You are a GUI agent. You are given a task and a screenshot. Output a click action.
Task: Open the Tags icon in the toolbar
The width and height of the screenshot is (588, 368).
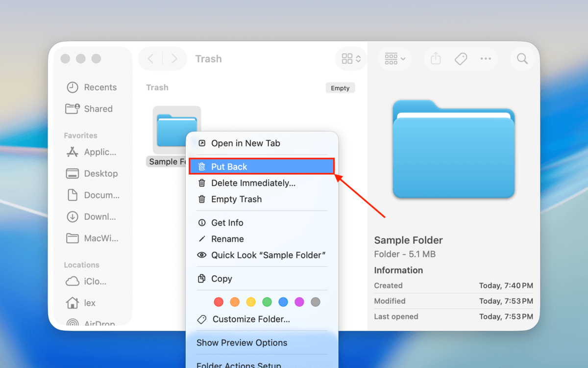(x=461, y=58)
